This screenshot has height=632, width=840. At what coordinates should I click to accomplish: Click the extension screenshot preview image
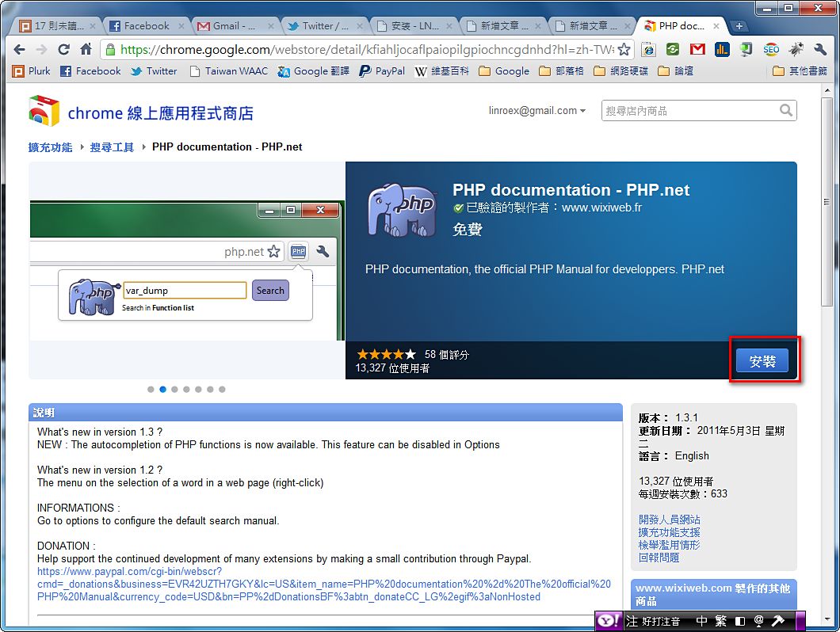(187, 271)
